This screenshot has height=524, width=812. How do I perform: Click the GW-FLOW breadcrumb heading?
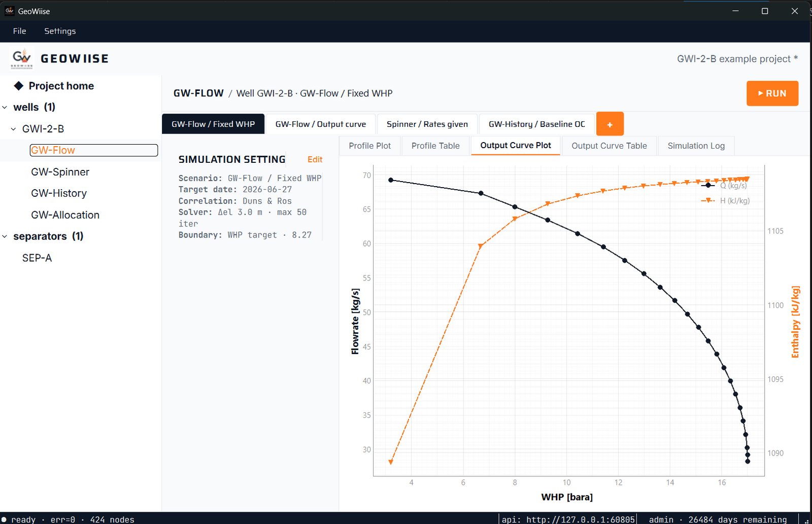coord(198,93)
